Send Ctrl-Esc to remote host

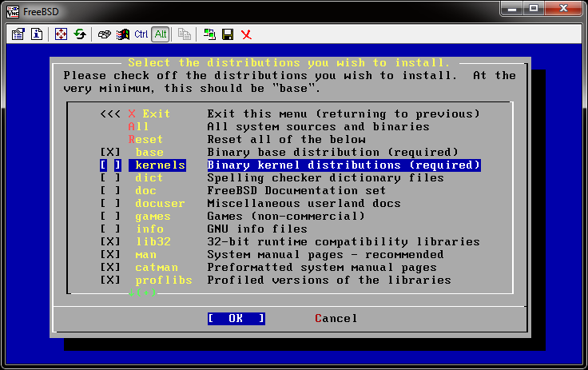[x=122, y=34]
